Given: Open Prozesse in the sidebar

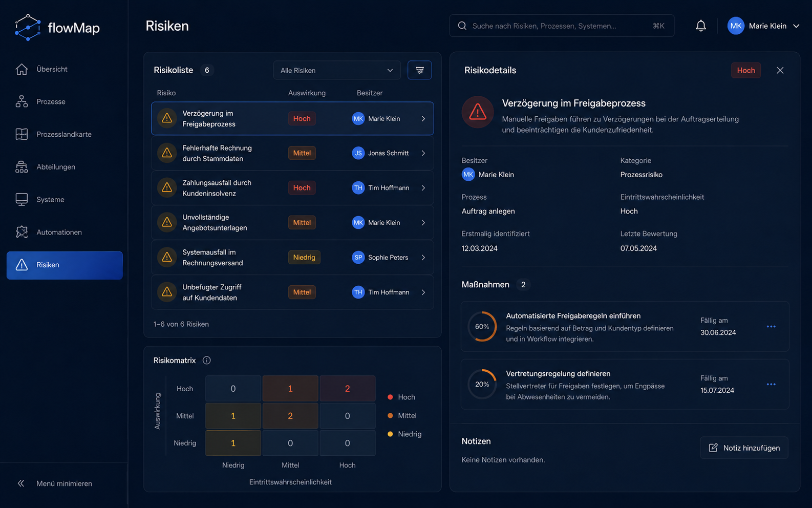Looking at the screenshot, I should [x=65, y=102].
